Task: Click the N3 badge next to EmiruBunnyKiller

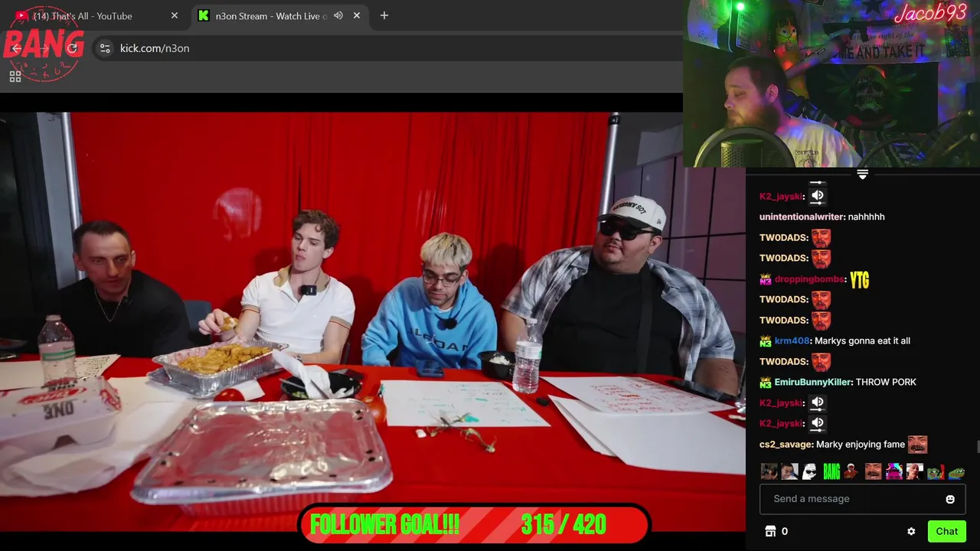Action: [766, 383]
